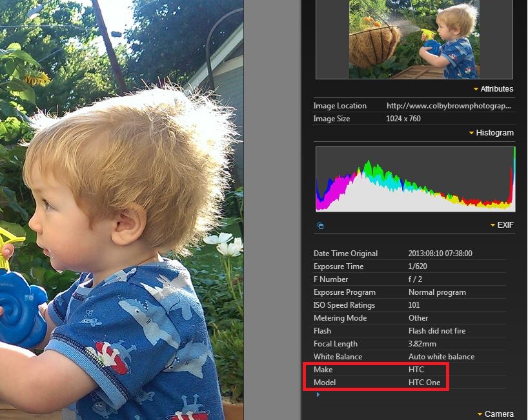This screenshot has height=420, width=528.
Task: Click the Auto white balance value
Action: coord(441,356)
